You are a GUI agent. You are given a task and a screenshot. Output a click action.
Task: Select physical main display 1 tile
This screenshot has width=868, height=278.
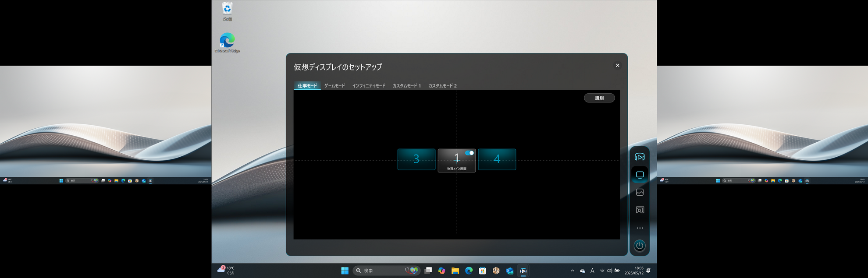pos(456,160)
